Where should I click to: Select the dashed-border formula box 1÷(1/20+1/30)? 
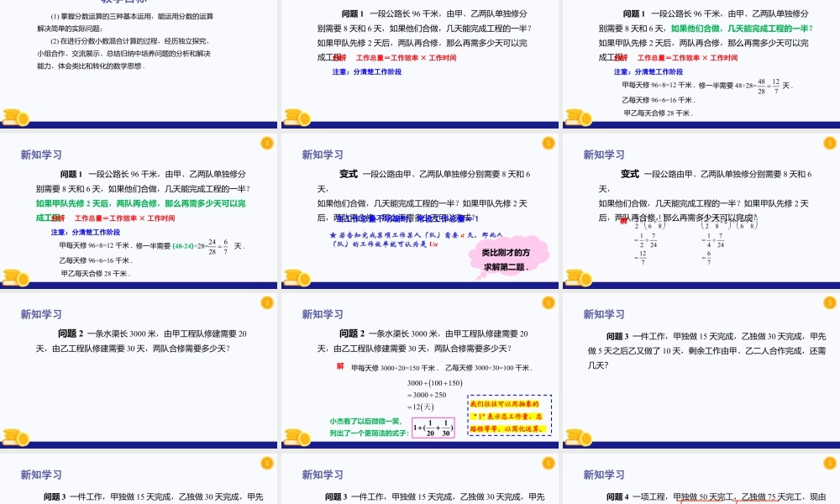(433, 427)
